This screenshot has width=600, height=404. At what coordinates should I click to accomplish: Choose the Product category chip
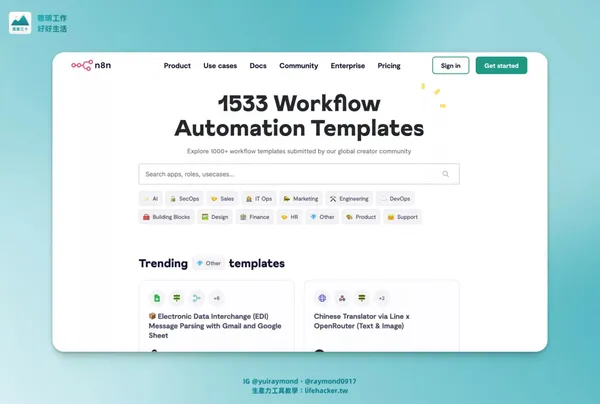[361, 217]
